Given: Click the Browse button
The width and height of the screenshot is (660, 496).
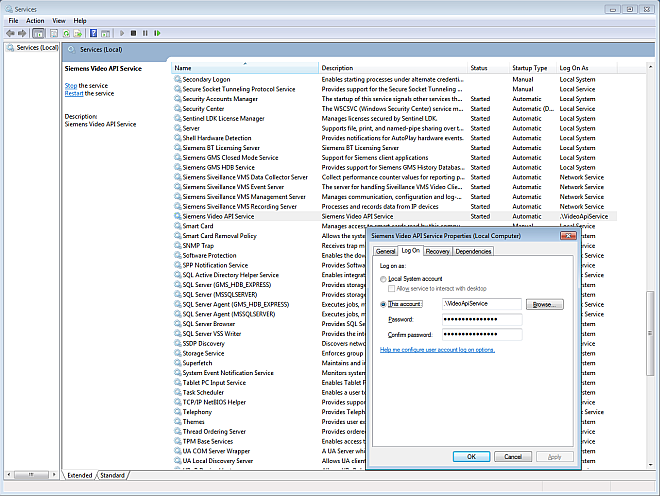Looking at the screenshot, I should pyautogui.click(x=545, y=303).
